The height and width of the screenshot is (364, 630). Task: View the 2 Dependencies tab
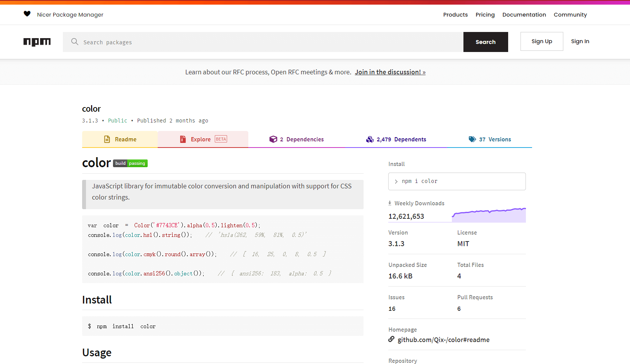point(296,139)
